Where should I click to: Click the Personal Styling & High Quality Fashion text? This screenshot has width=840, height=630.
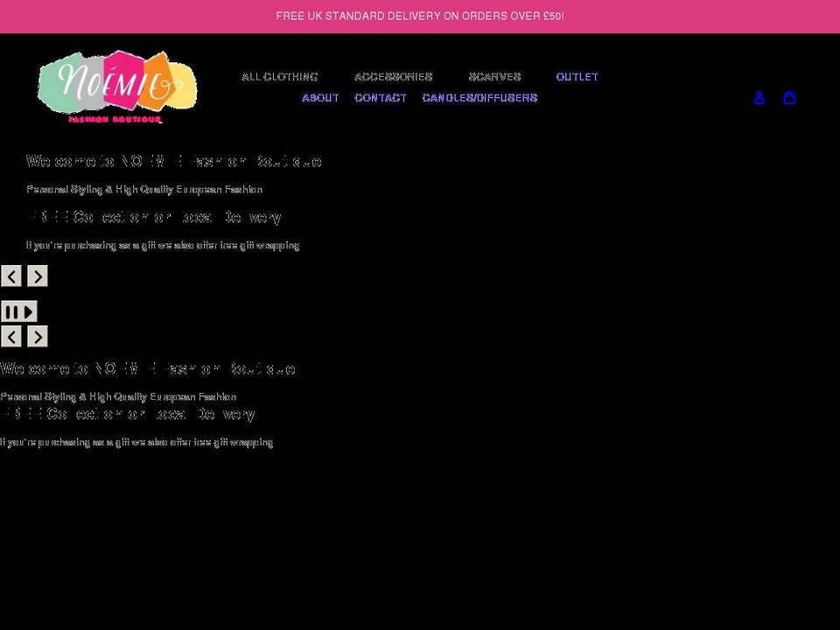click(x=144, y=189)
